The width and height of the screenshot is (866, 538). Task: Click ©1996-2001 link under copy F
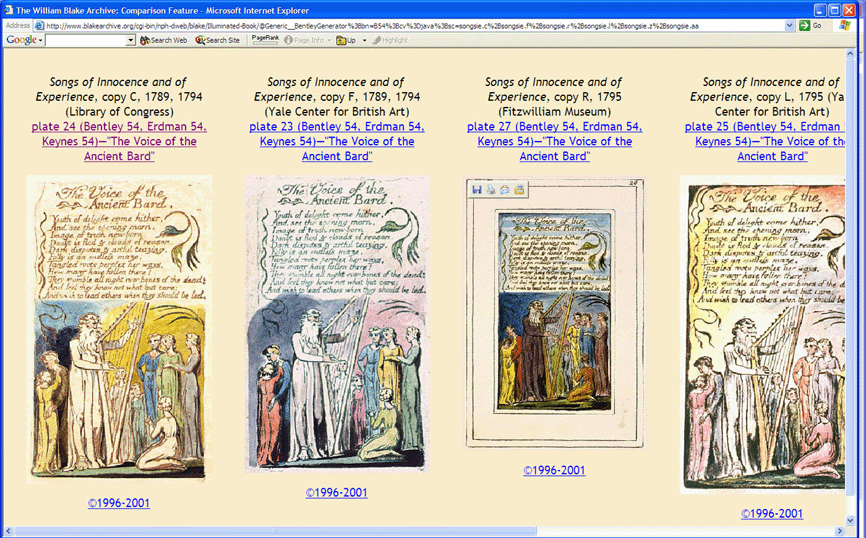(336, 493)
